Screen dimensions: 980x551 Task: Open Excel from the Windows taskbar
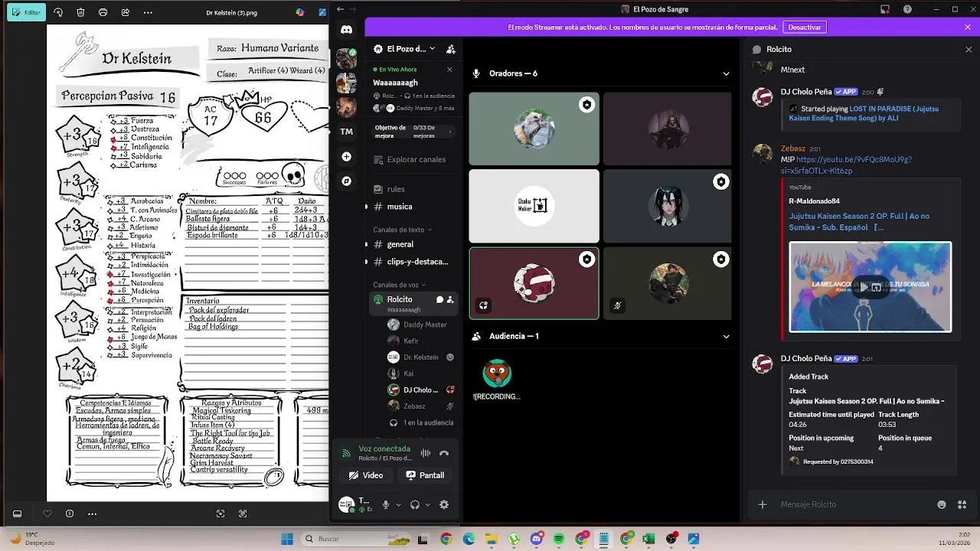(x=648, y=539)
